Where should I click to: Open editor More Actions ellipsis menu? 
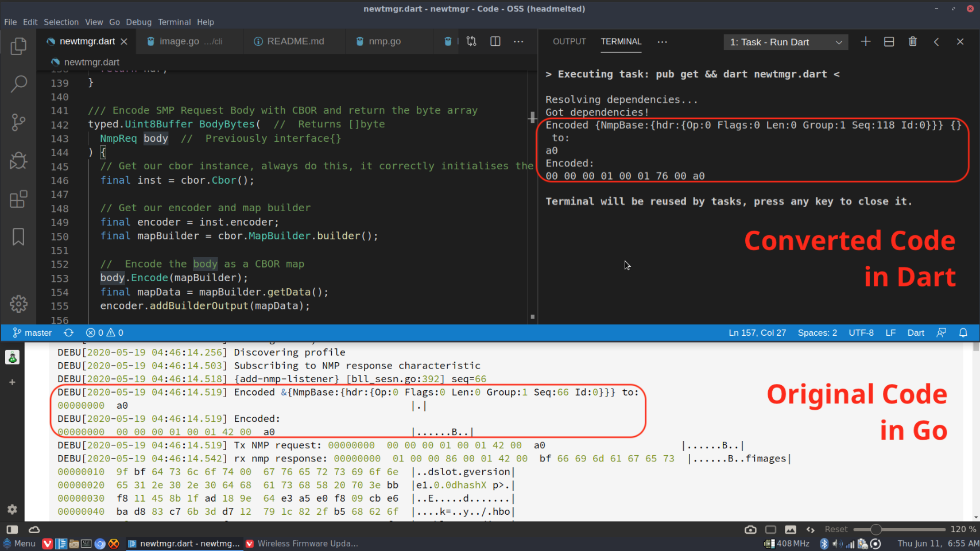[x=518, y=41]
